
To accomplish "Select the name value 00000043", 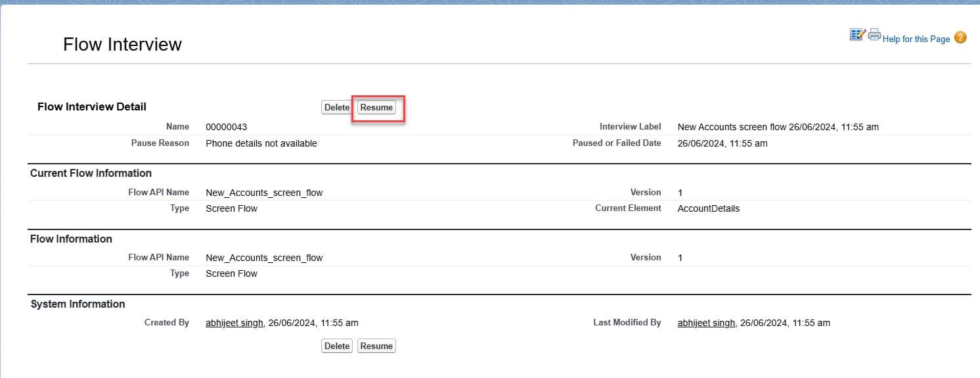I will (x=227, y=127).
